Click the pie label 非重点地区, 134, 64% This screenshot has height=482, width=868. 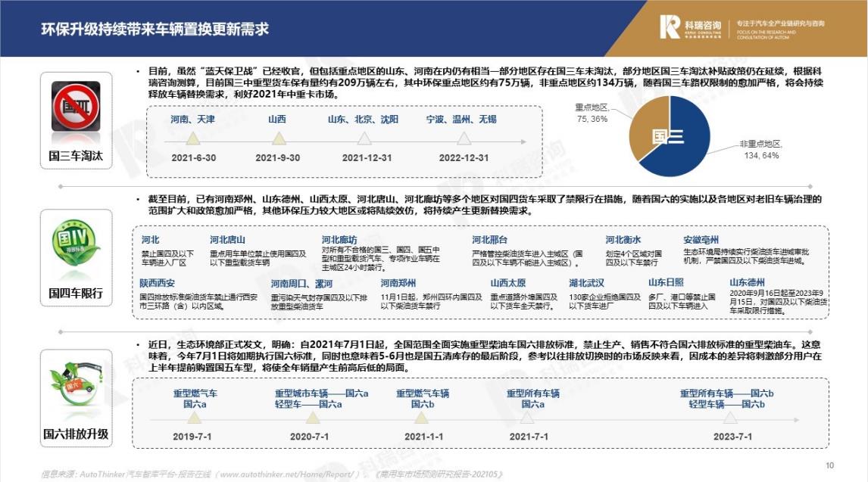pos(761,150)
